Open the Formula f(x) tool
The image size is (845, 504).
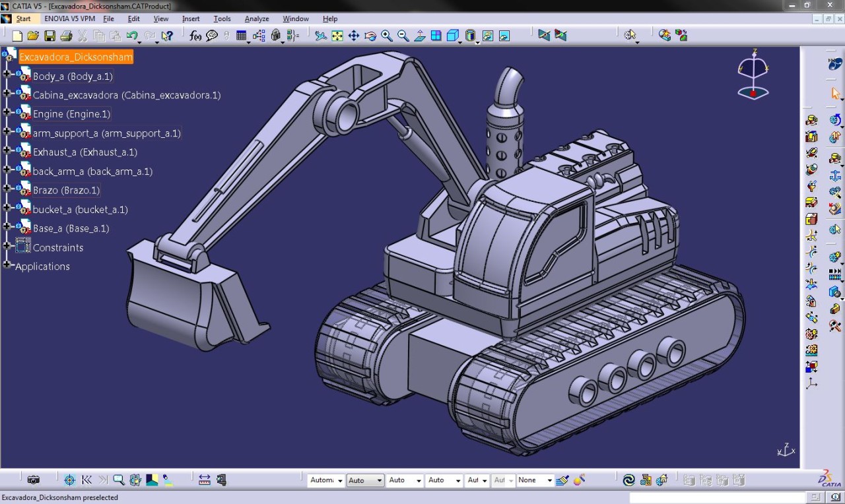pyautogui.click(x=195, y=36)
